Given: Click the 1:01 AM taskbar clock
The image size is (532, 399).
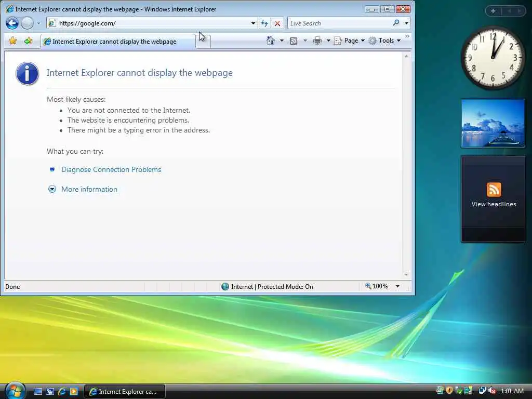Looking at the screenshot, I should click(x=512, y=391).
